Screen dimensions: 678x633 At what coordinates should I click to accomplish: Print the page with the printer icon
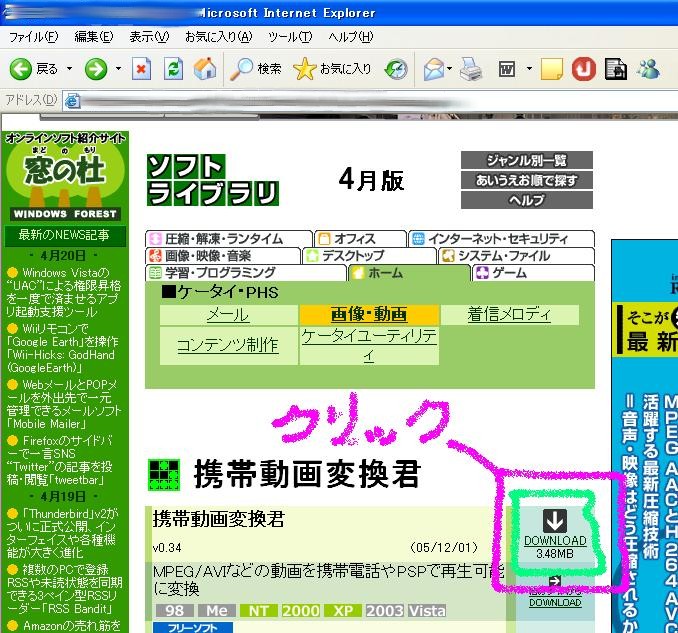[471, 69]
